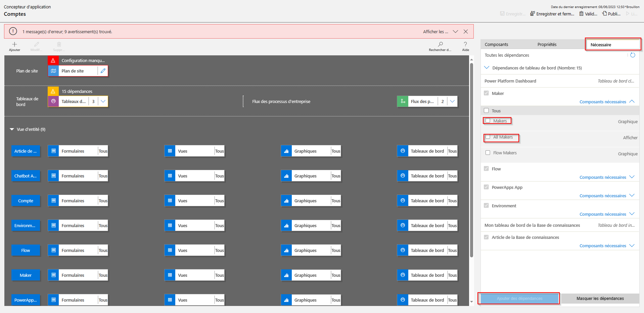Click the Valider clipboard icon

pyautogui.click(x=582, y=14)
